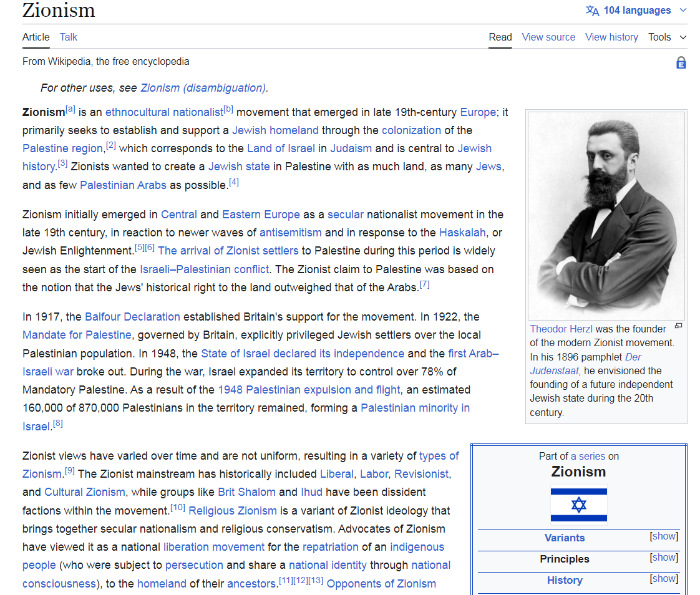Image resolution: width=700 pixels, height=595 pixels.
Task: Jump to citation [4]
Action: coord(234,181)
